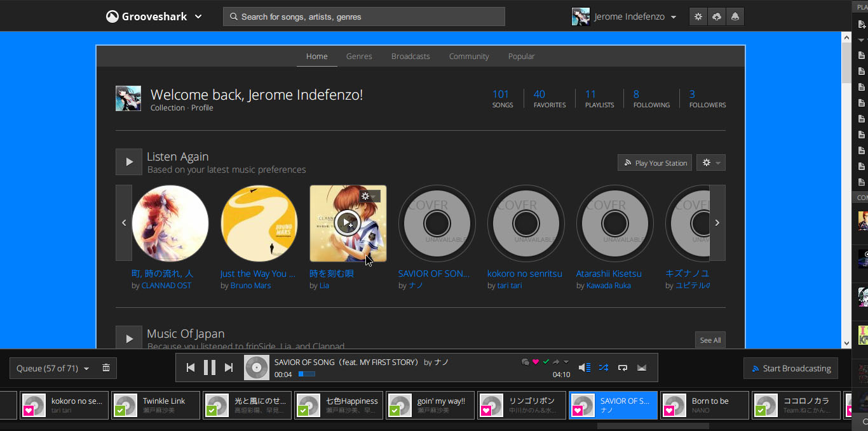Open the Jerome Indefenzo account dropdown
Viewport: 868px width, 431px height.
tap(624, 17)
